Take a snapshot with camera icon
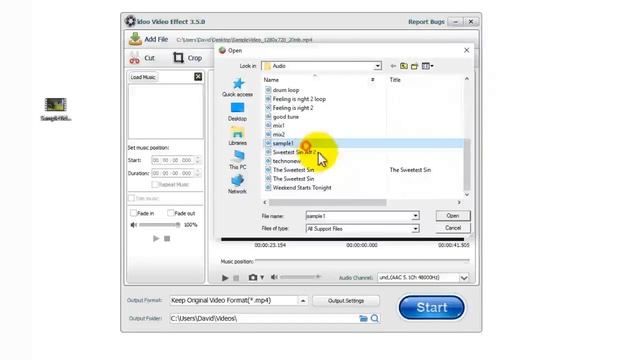Viewport: 640px width, 360px height. pyautogui.click(x=253, y=278)
